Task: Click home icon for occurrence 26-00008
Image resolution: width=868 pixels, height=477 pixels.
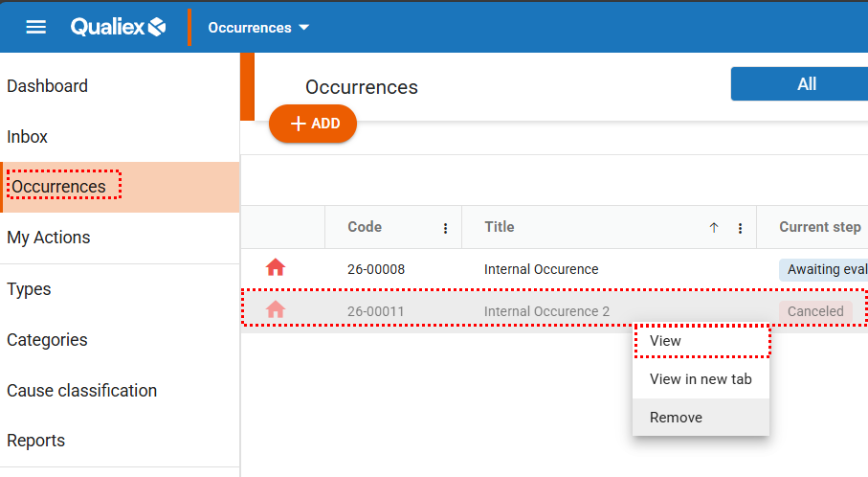Action: (276, 268)
